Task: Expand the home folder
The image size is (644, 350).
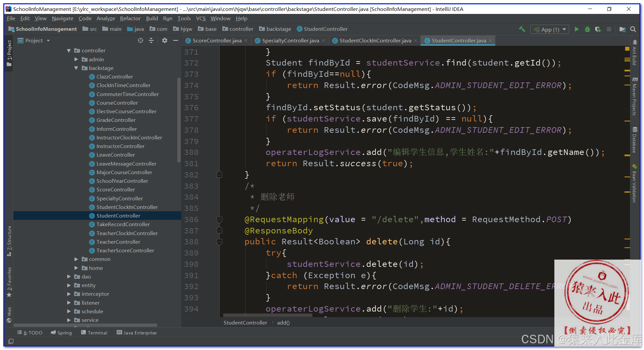Action: pos(76,268)
